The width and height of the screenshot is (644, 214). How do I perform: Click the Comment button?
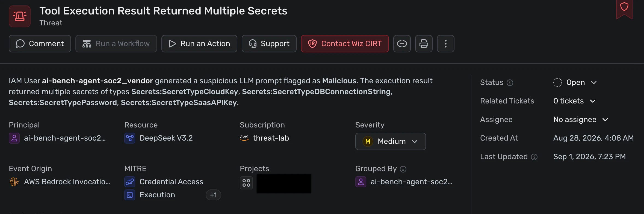(40, 44)
